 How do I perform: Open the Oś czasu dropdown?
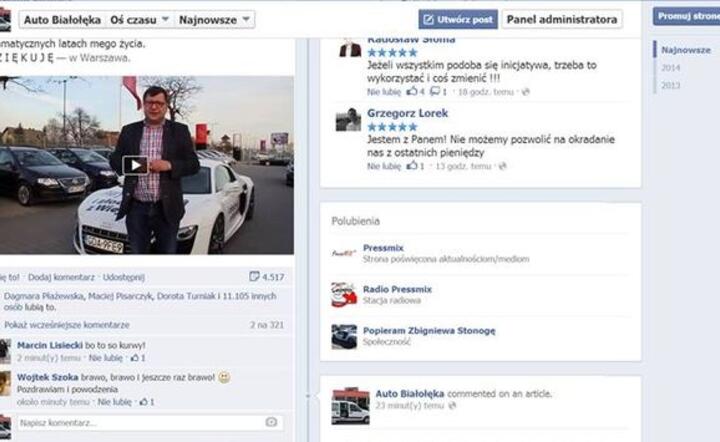click(140, 20)
